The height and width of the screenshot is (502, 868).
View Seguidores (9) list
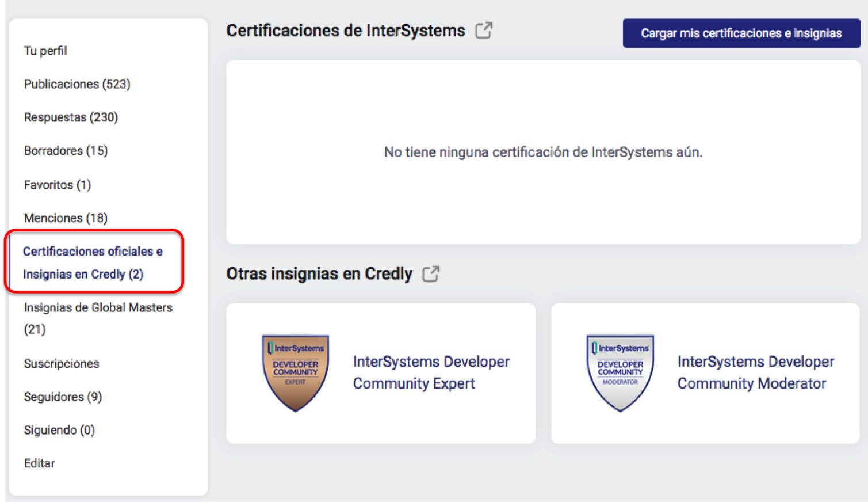pyautogui.click(x=63, y=397)
